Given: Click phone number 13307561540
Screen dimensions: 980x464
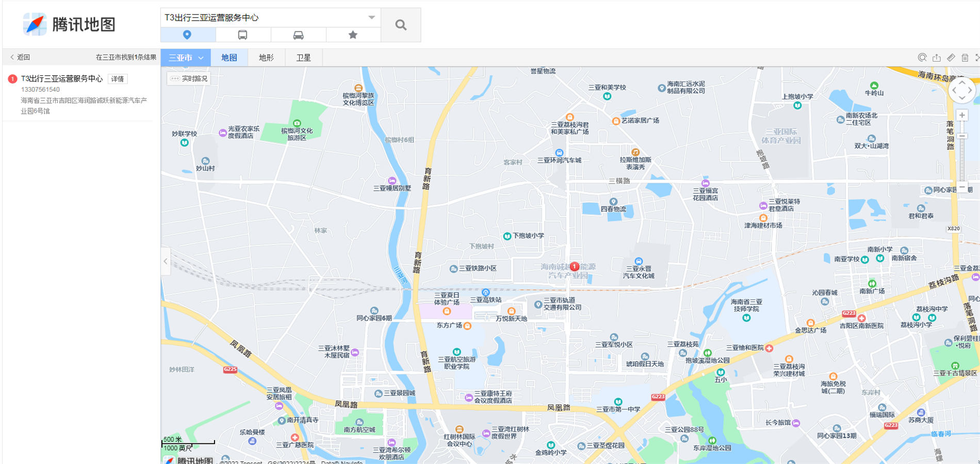Looking at the screenshot, I should 40,90.
